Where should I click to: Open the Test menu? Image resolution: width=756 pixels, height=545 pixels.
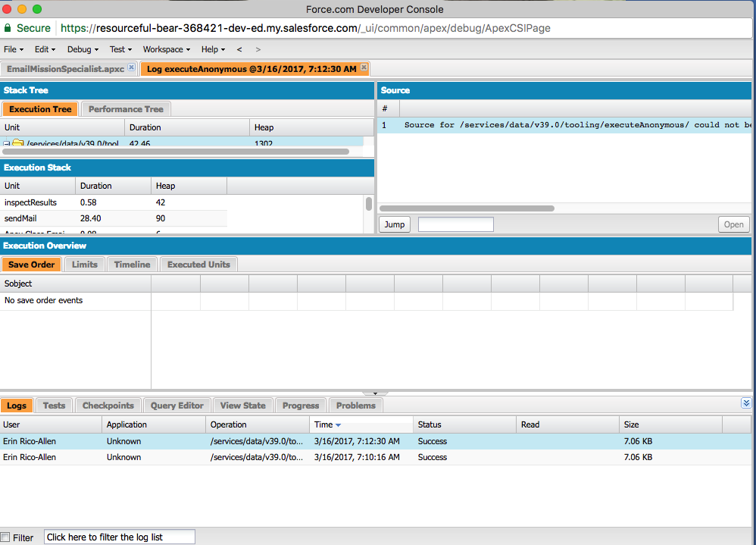pos(120,49)
